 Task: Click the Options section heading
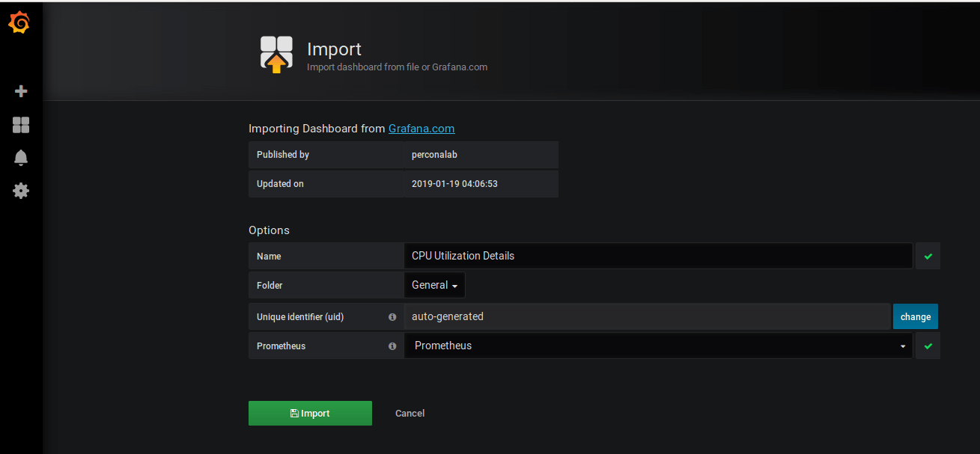pyautogui.click(x=269, y=230)
